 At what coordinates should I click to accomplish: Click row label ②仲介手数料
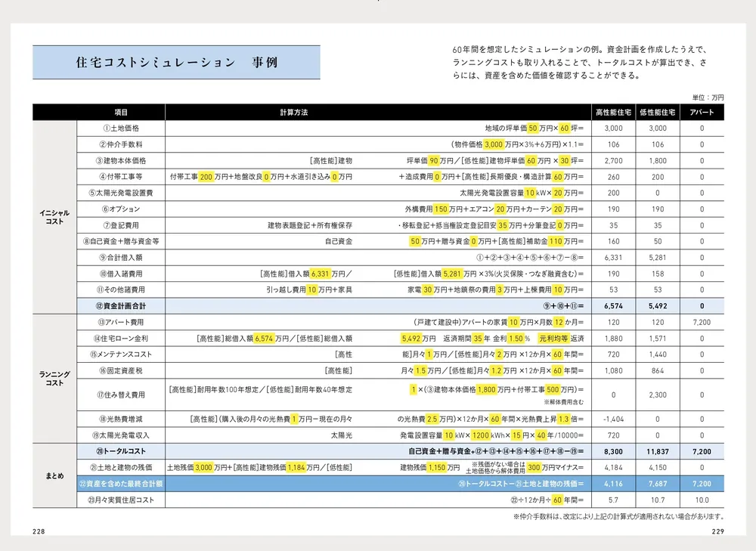pyautogui.click(x=121, y=144)
